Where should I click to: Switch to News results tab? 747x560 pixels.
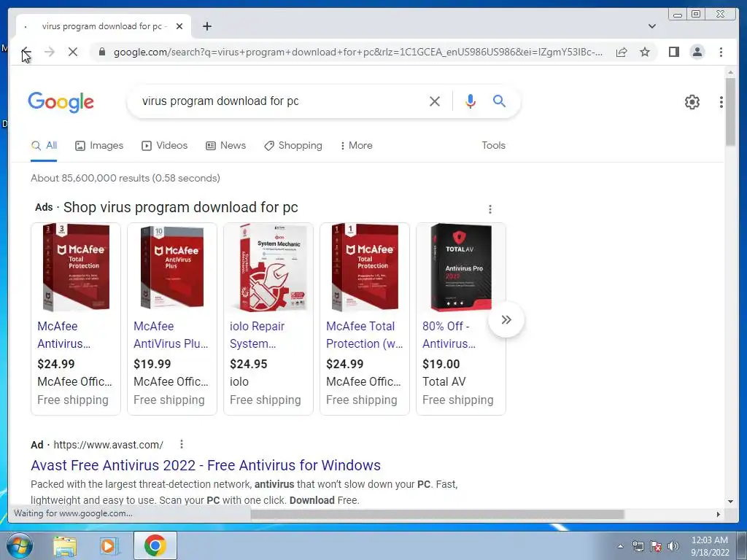click(225, 146)
